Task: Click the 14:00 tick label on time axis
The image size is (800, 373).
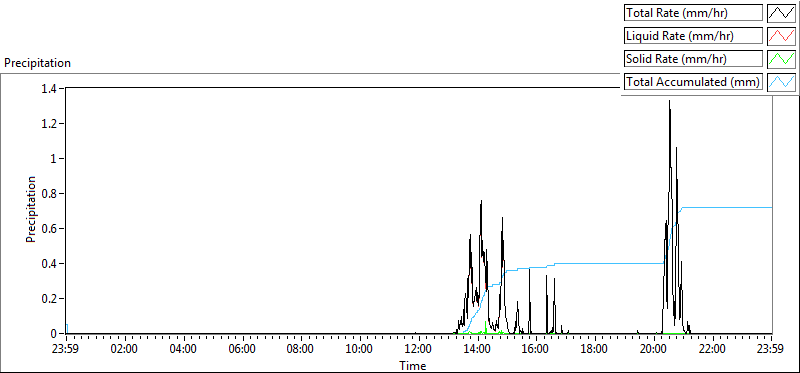Action: coord(478,350)
